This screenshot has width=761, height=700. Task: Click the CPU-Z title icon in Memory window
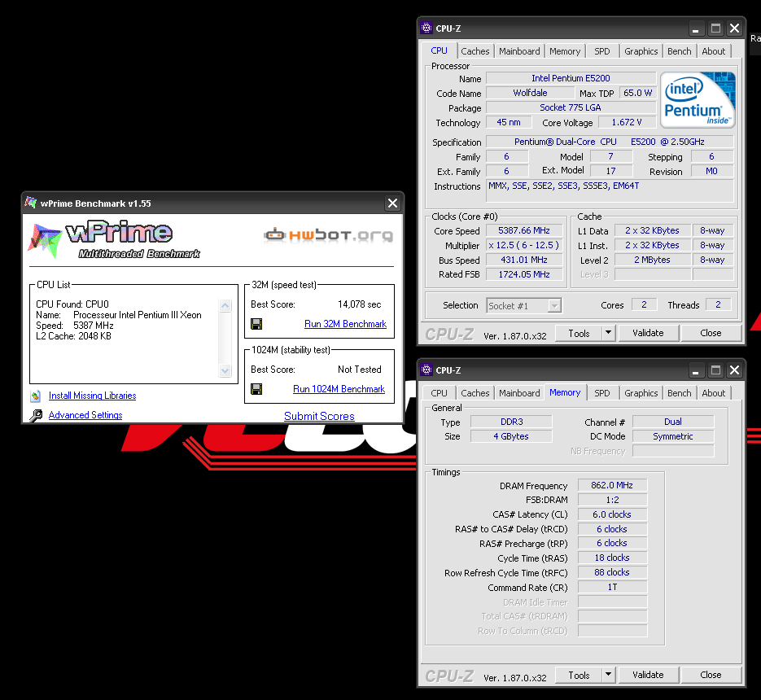(426, 370)
